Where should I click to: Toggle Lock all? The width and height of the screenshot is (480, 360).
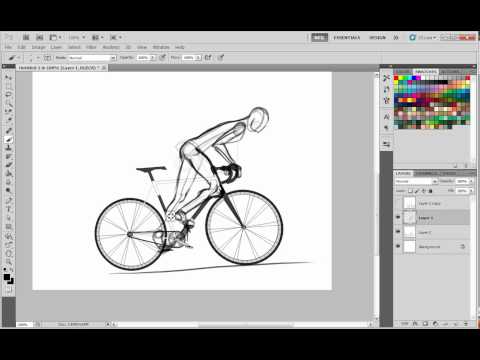[x=430, y=191]
